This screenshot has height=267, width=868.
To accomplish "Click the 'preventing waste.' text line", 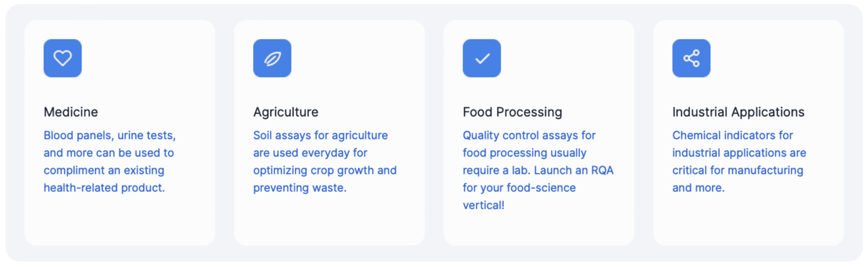I will (300, 188).
